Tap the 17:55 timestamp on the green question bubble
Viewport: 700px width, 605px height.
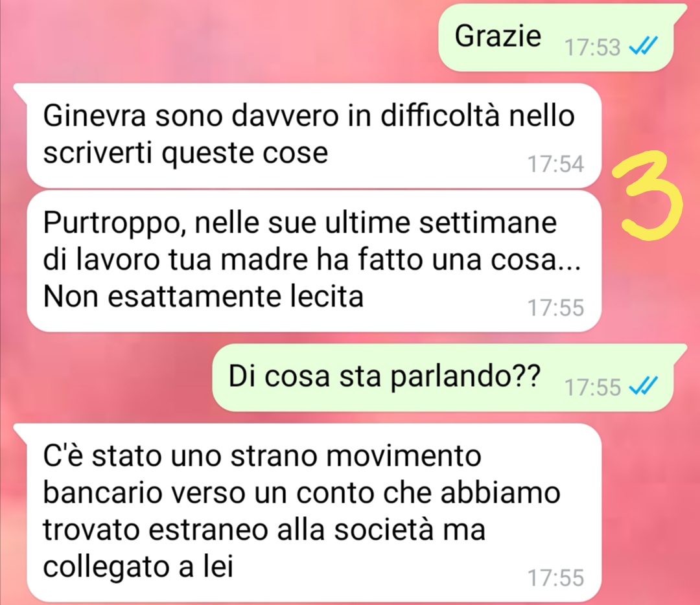[x=592, y=387]
